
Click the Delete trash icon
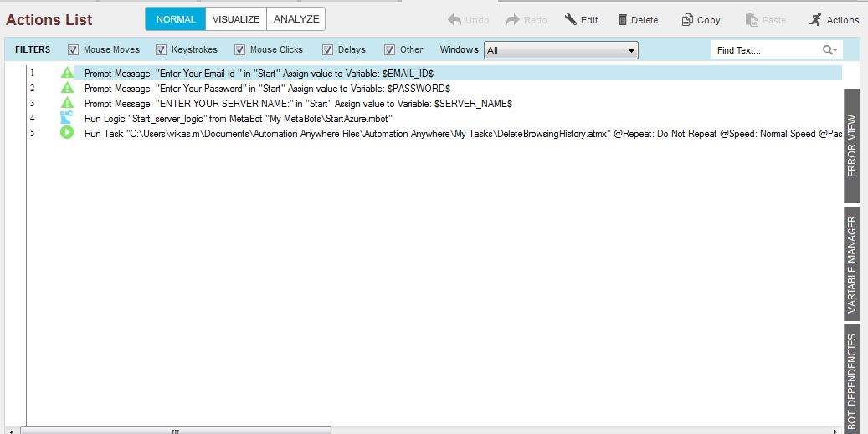point(623,20)
